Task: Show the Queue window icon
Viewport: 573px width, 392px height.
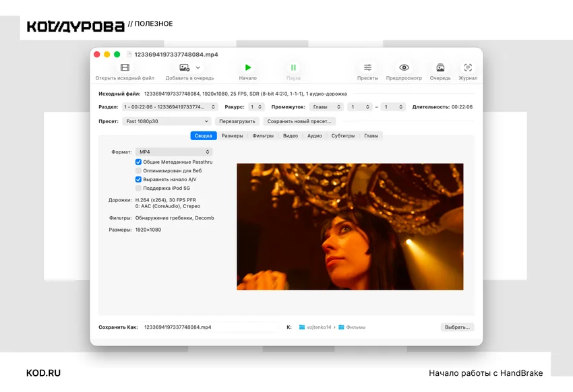Action: click(440, 67)
